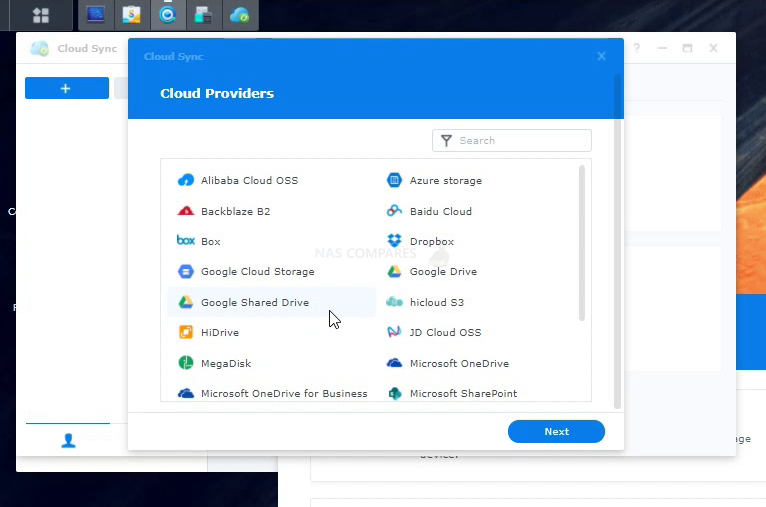This screenshot has height=507, width=766.
Task: Select the Google Drive label
Action: 443,272
